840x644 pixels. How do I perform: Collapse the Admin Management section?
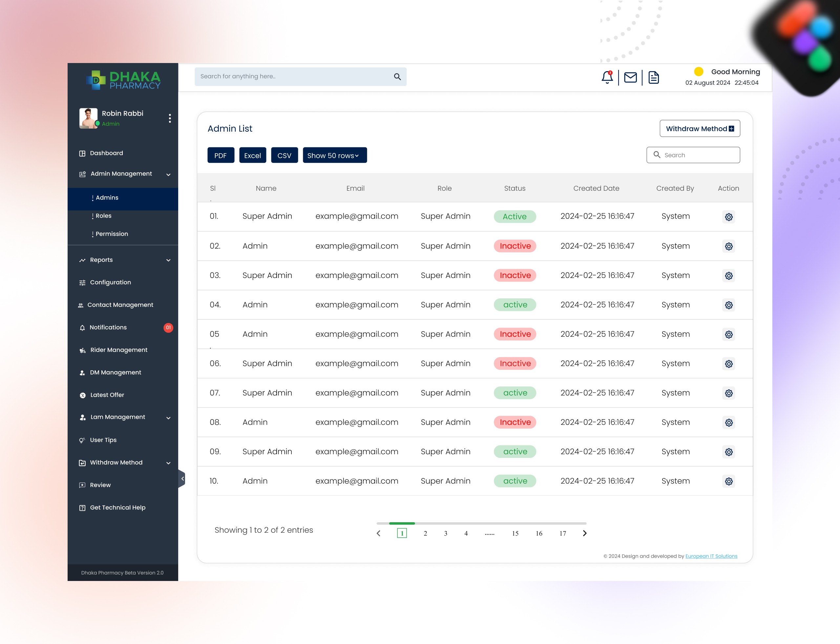point(168,174)
